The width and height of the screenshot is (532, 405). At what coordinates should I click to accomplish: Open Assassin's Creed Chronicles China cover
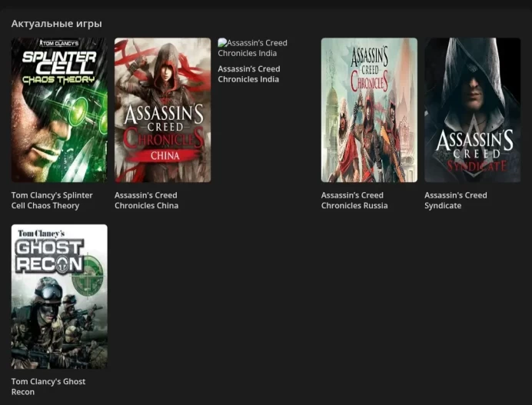pos(162,110)
